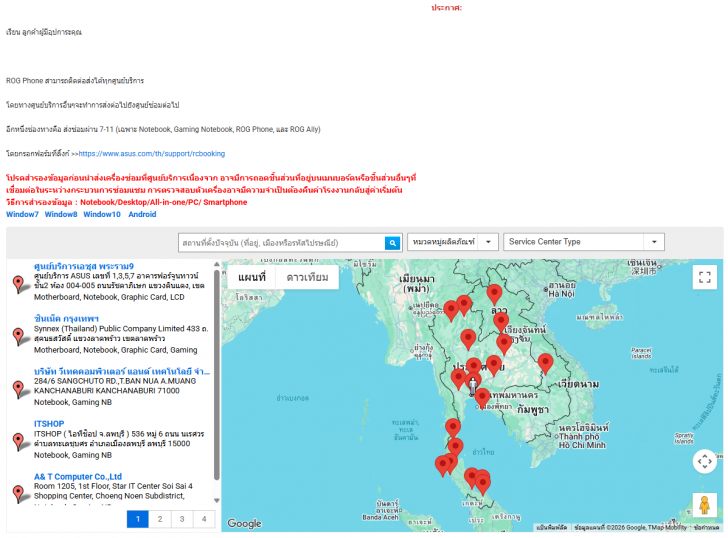
Task: Click the list scroll-up arrow
Action: [216, 264]
